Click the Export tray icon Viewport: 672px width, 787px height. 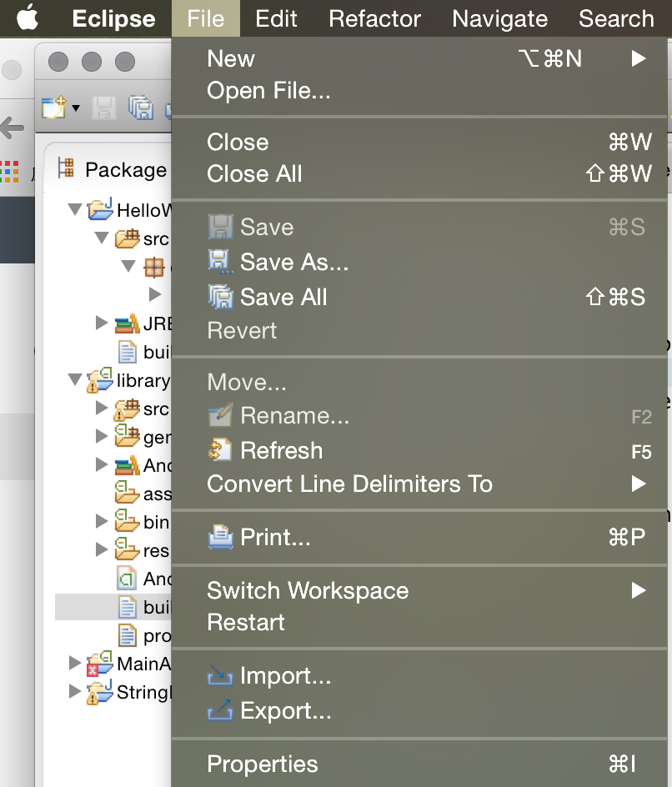(x=220, y=710)
